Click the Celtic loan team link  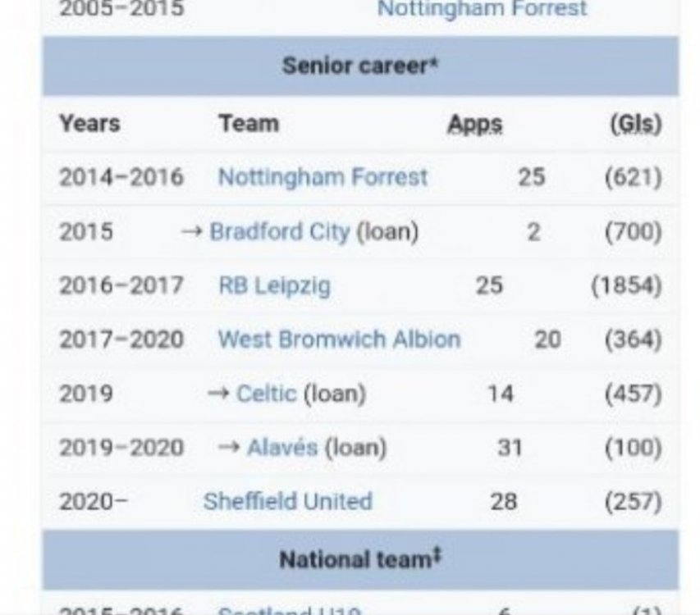pyautogui.click(x=266, y=394)
